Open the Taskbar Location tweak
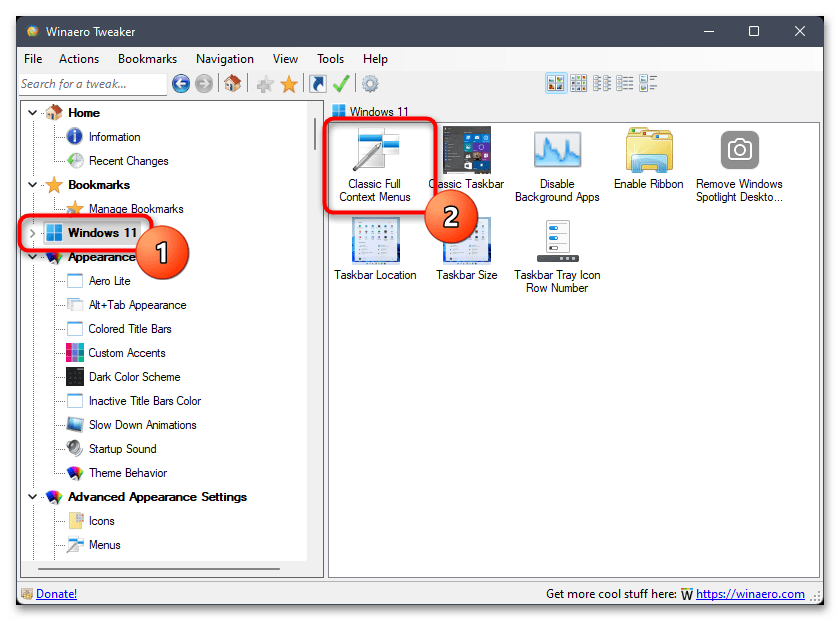 [375, 250]
